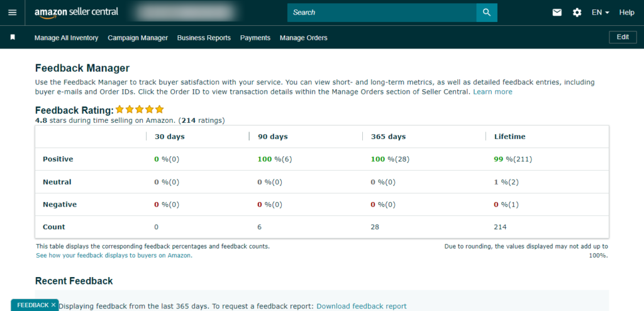Viewport: 644px width, 311px height.
Task: Click the five-star feedback rating icons
Action: pyautogui.click(x=140, y=110)
